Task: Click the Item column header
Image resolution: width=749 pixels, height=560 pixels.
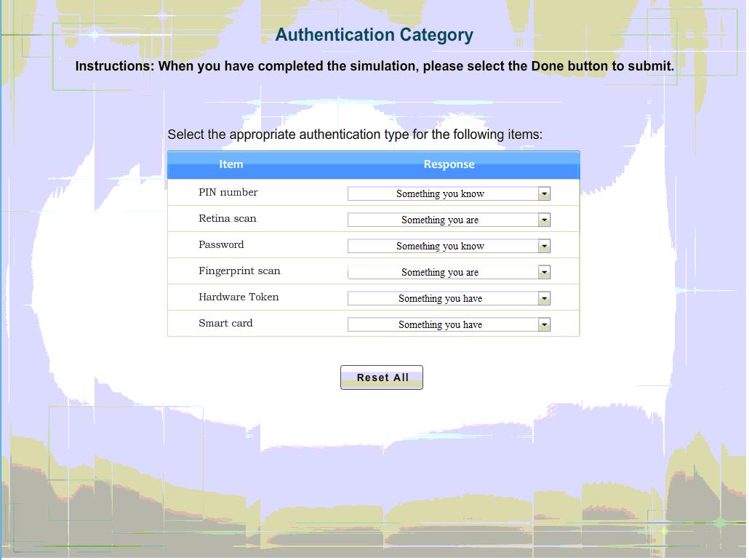Action: (231, 164)
